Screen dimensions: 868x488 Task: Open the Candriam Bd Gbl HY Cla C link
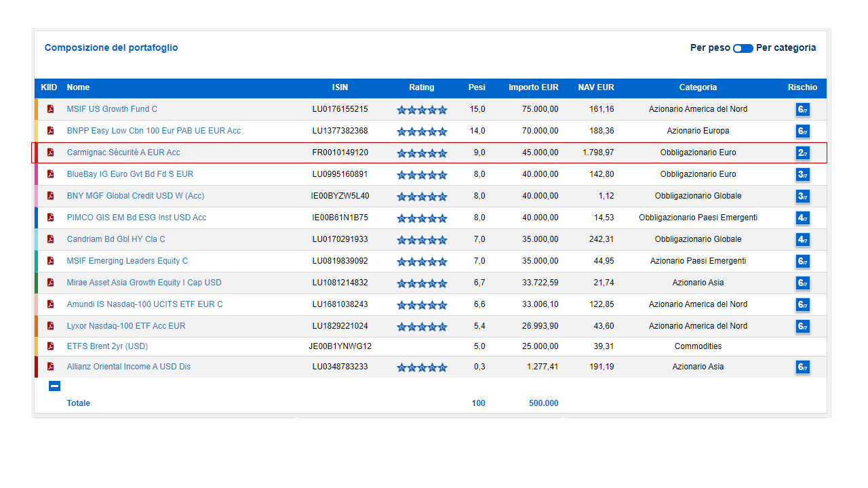coord(116,239)
